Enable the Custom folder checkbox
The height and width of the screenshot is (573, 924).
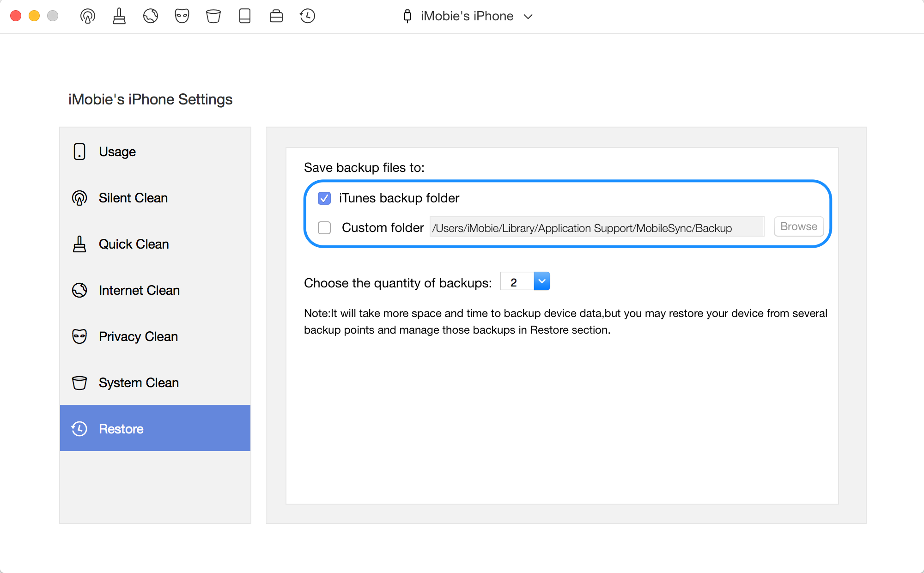pos(324,228)
